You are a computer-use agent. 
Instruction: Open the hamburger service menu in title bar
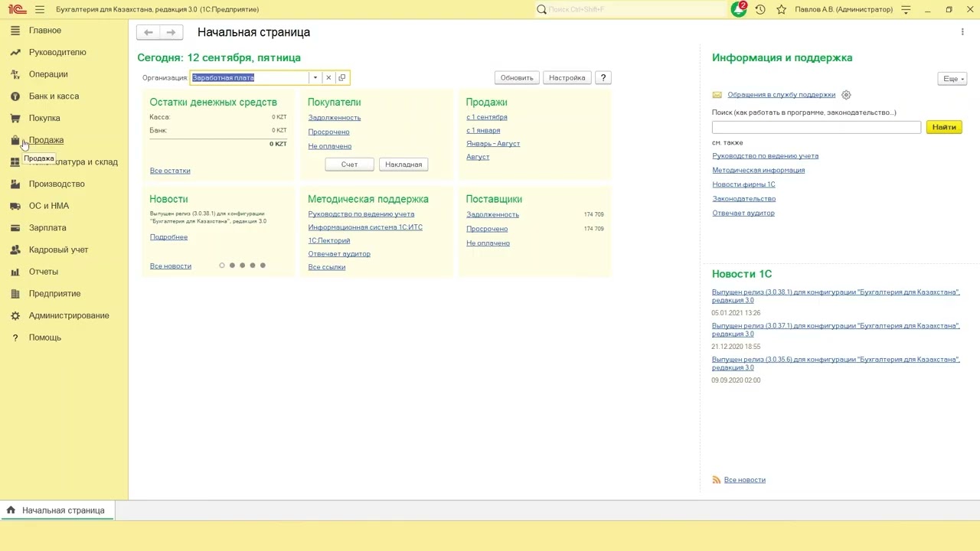[x=40, y=9]
